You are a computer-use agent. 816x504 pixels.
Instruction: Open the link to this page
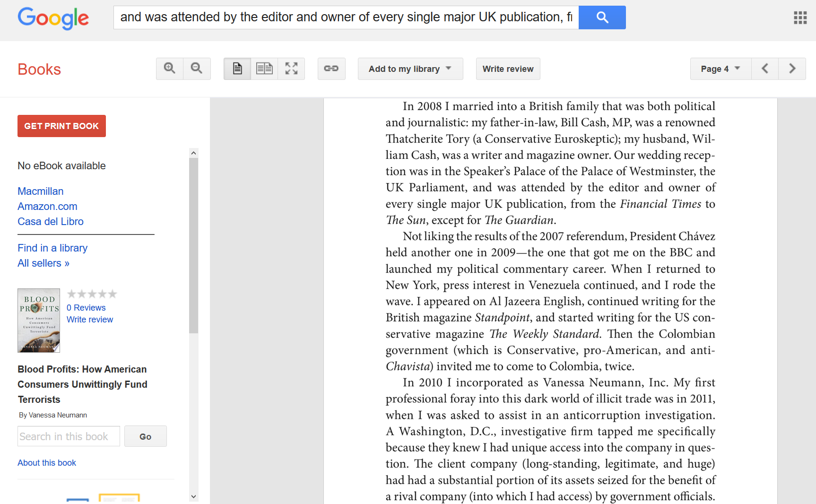(331, 69)
